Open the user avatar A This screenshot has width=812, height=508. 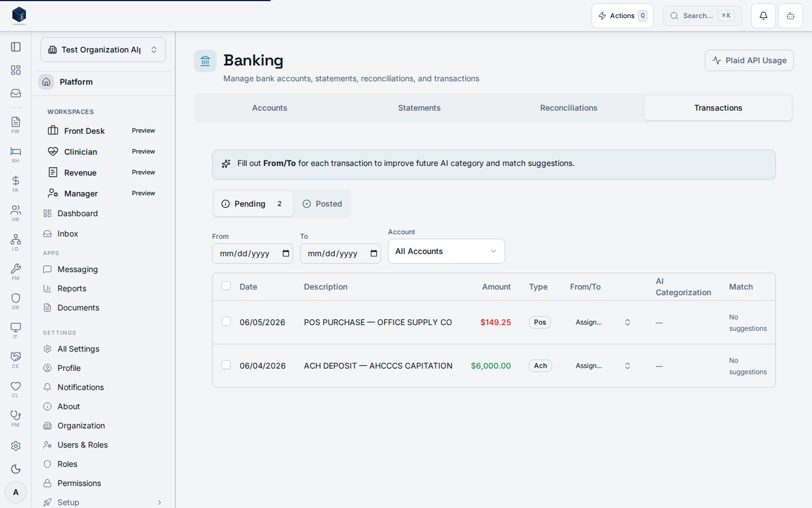pos(16,492)
